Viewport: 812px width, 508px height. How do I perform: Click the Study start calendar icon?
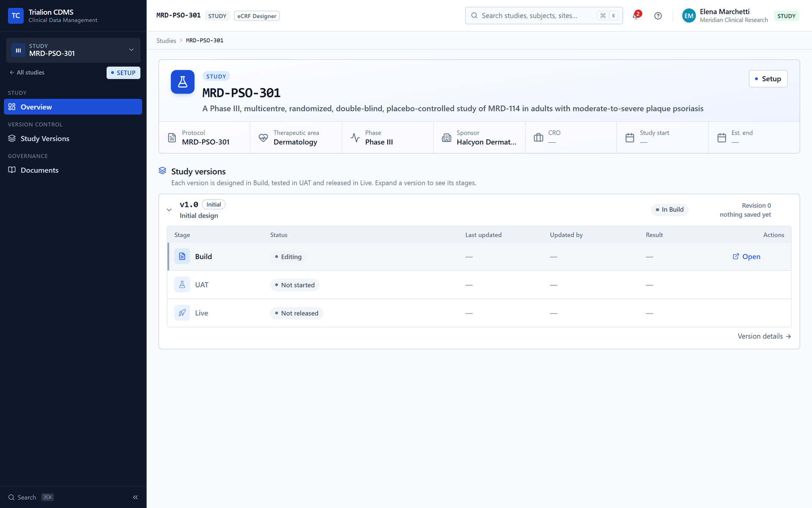tap(630, 138)
